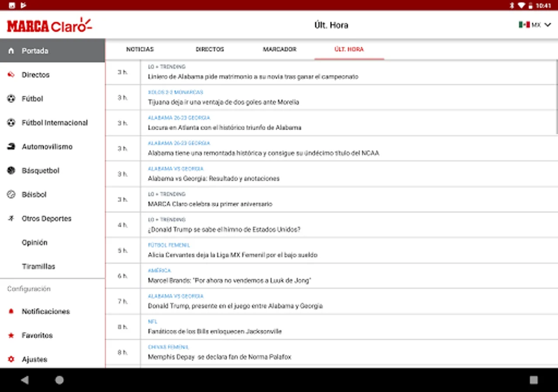The width and height of the screenshot is (558, 392).
Task: Tap the Android back navigation button
Action: click(24, 380)
